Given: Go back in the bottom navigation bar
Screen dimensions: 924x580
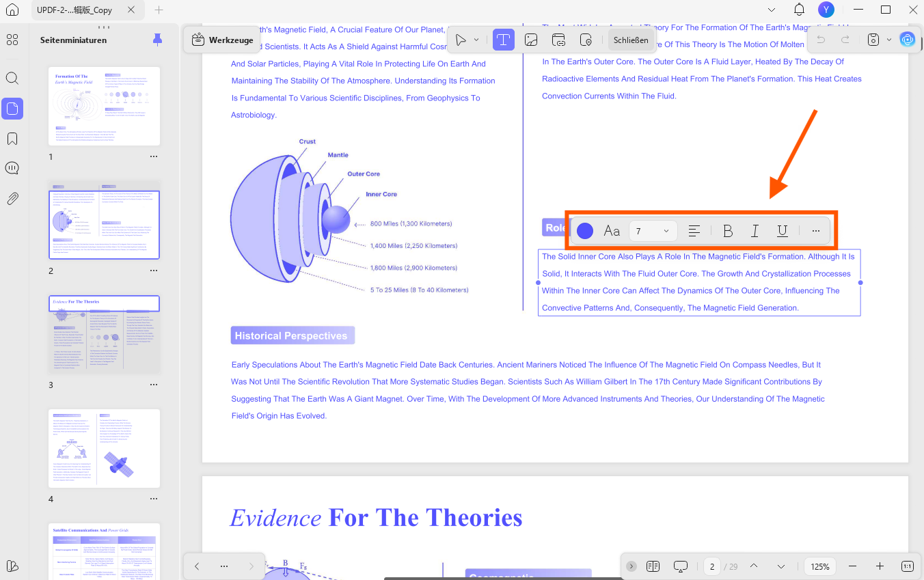Looking at the screenshot, I should coord(197,566).
